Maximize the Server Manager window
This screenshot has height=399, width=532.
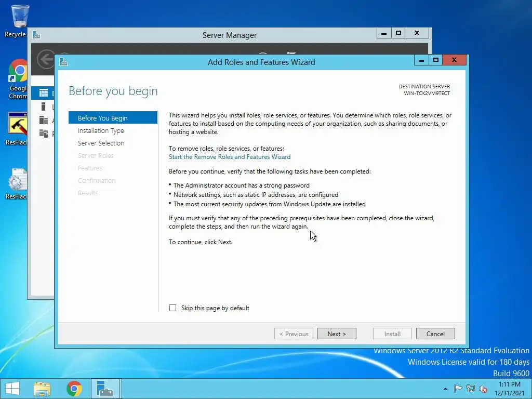(x=398, y=33)
